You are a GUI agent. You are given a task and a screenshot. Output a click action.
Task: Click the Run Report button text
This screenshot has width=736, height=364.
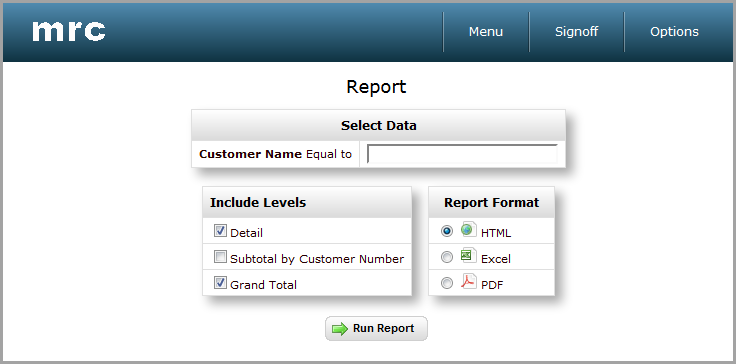coord(383,328)
